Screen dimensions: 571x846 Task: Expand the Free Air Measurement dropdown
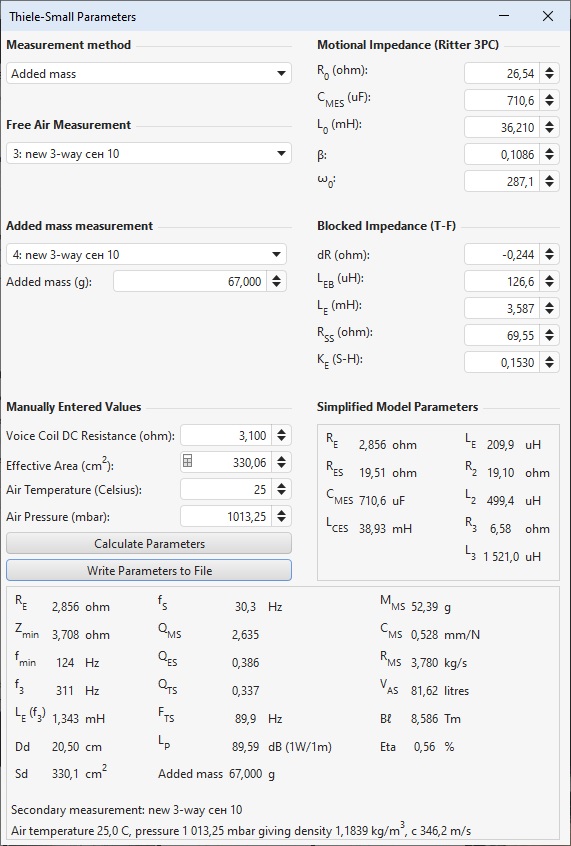149,153
